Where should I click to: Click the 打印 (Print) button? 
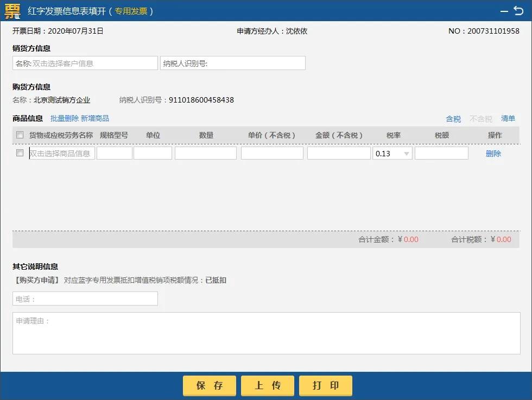coord(325,385)
